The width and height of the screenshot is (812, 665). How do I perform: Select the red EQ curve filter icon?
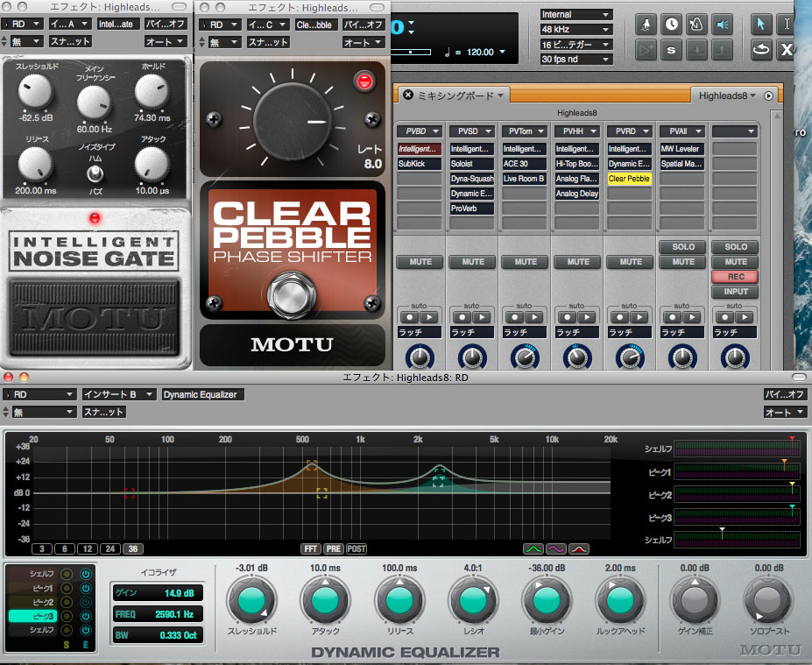tap(578, 549)
